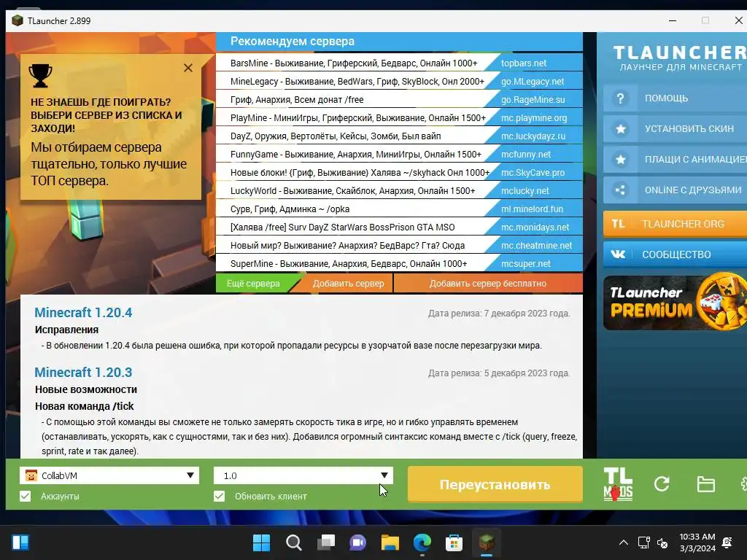
Task: Click the mcsuper.net server address
Action: (525, 264)
